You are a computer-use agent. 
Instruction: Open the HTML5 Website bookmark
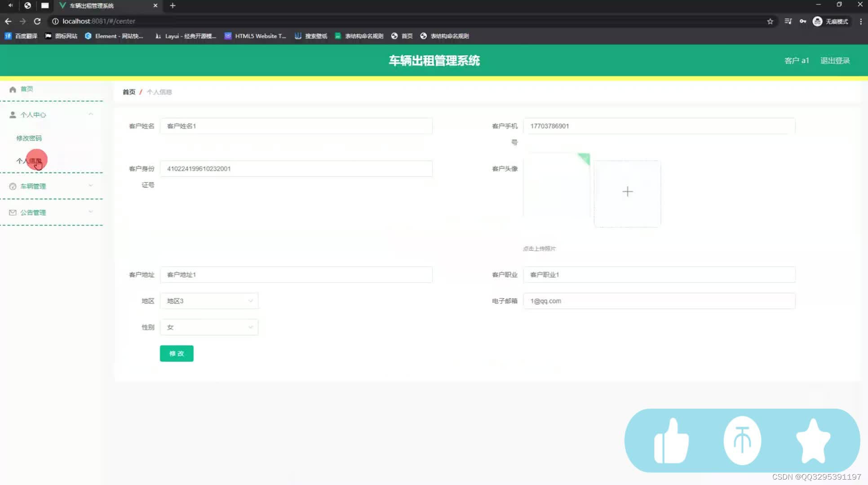click(255, 36)
